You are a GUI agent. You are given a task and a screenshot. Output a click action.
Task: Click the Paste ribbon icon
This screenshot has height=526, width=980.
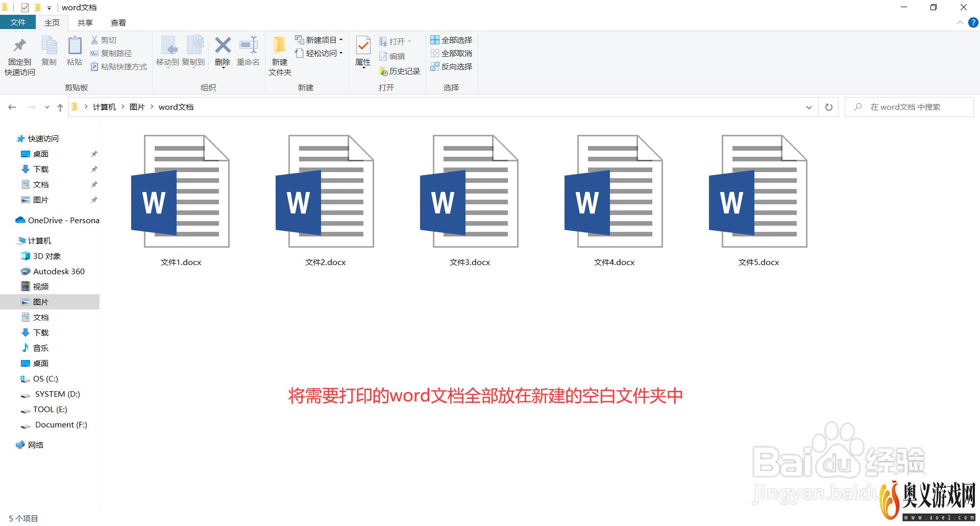tap(75, 46)
